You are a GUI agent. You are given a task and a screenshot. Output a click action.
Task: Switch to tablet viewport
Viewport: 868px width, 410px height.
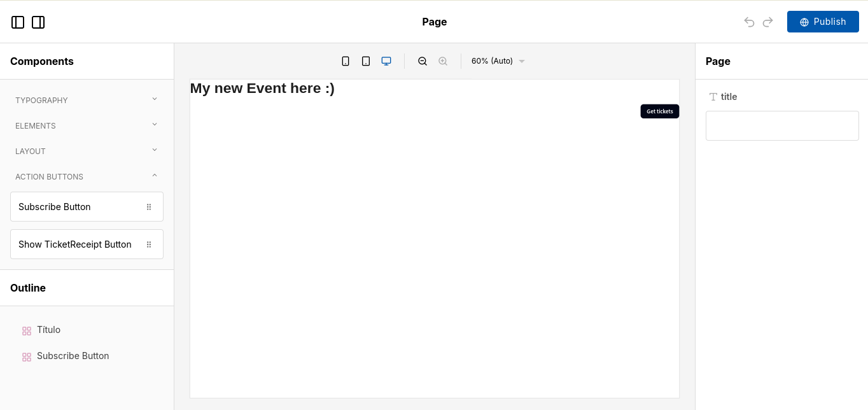366,61
